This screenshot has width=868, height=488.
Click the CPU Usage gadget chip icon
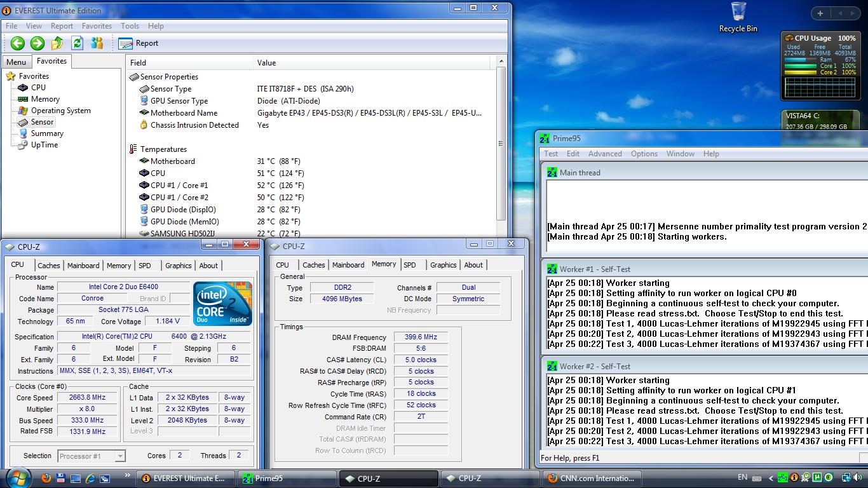[789, 38]
